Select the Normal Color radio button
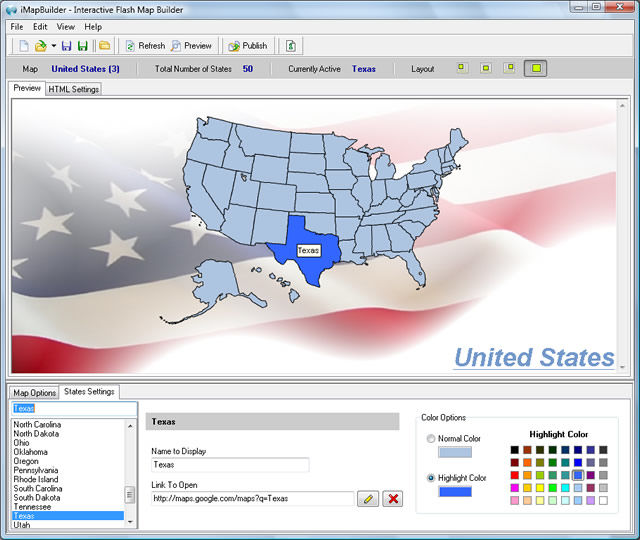This screenshot has height=540, width=640. pos(431,439)
